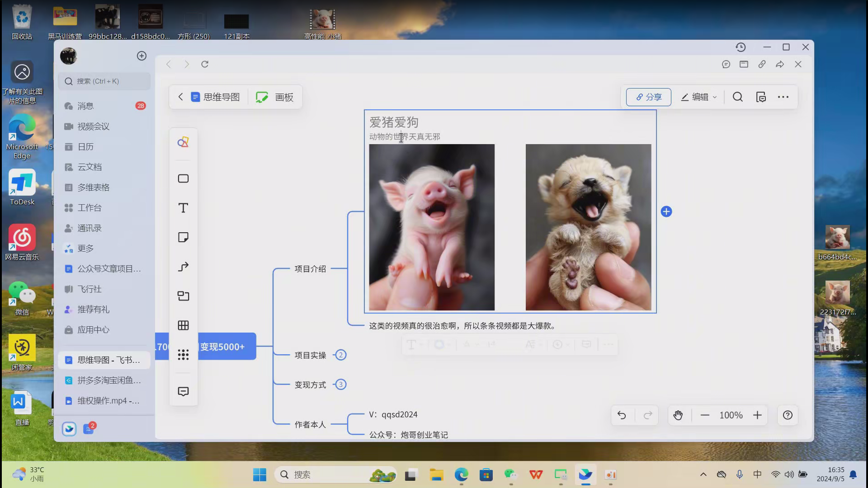Screen dimensions: 868x488
Task: Open WPS from the taskbar
Action: (x=536, y=474)
